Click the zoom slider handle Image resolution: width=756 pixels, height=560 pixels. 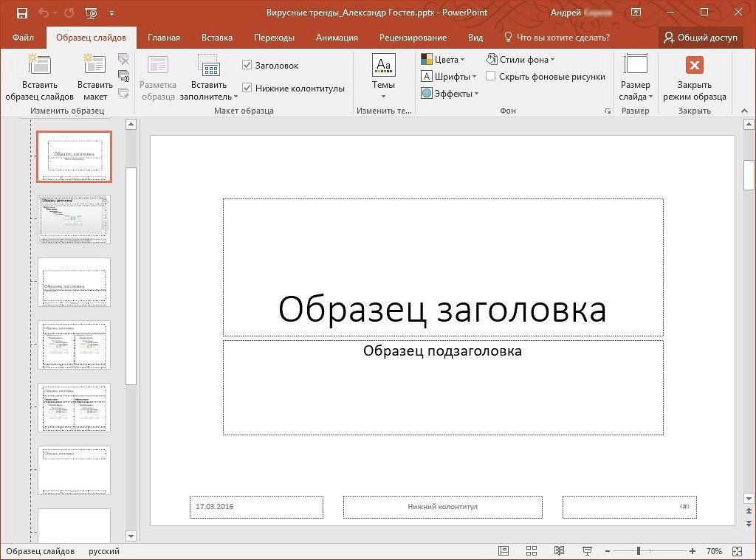(638, 551)
